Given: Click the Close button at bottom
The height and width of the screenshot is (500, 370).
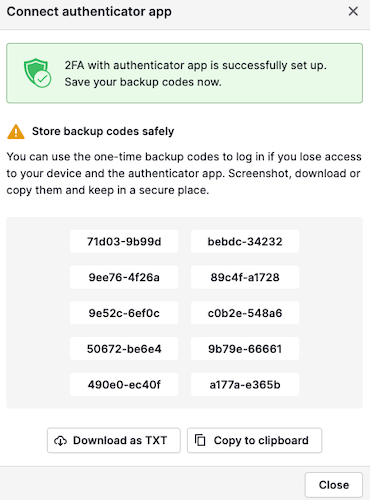Looking at the screenshot, I should (334, 485).
